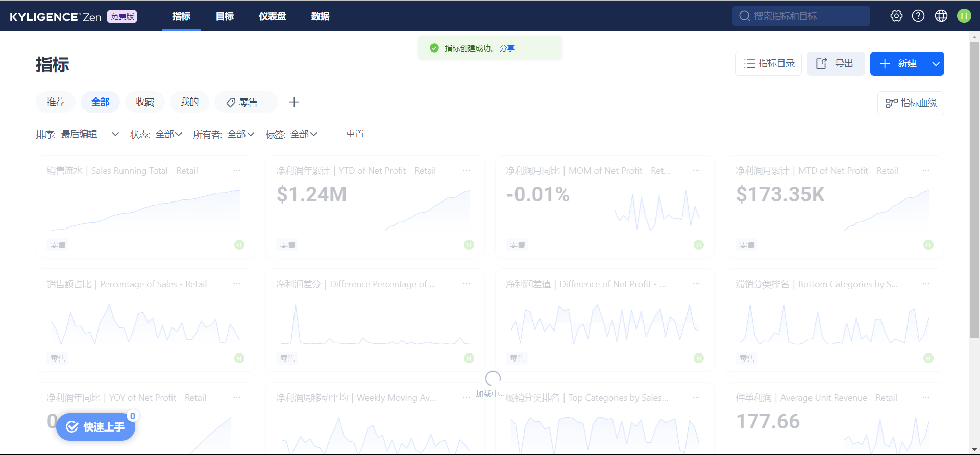
Task: Open the 指标目录 button
Action: coord(768,64)
